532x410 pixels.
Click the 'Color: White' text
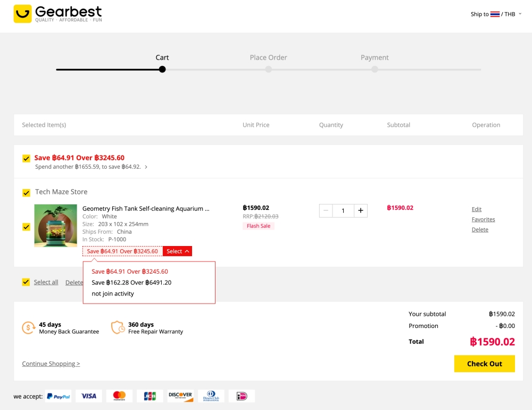point(99,216)
